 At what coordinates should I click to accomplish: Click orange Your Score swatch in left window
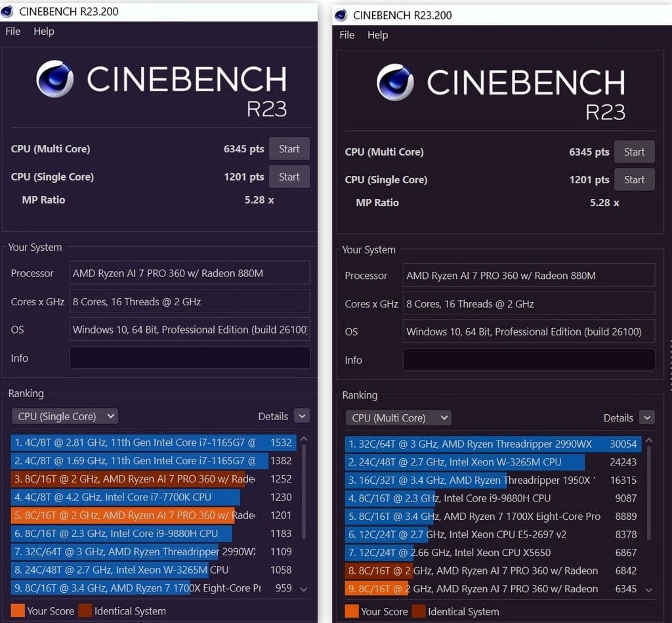pyautogui.click(x=18, y=611)
